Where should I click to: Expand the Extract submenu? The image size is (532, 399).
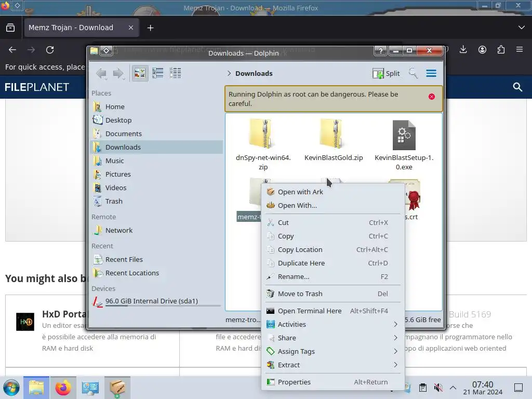pos(332,365)
